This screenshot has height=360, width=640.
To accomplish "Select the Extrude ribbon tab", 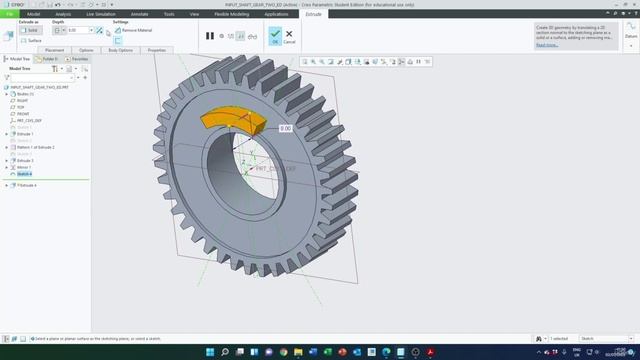I will (313, 14).
